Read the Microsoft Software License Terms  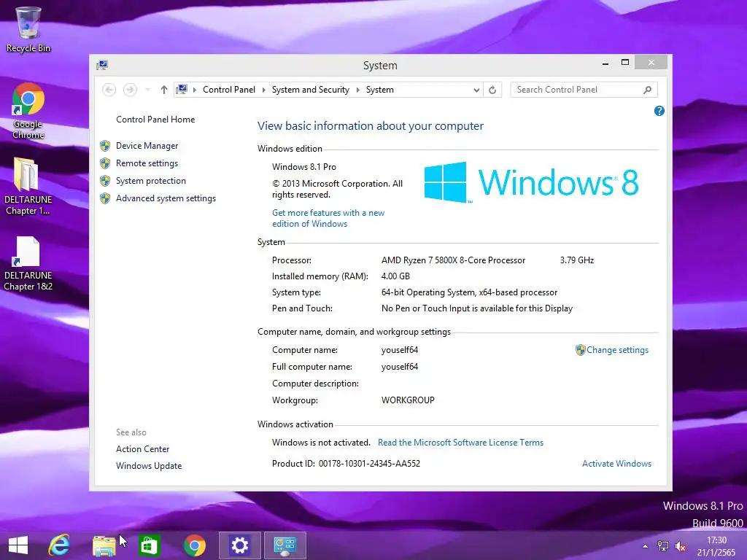(x=460, y=443)
